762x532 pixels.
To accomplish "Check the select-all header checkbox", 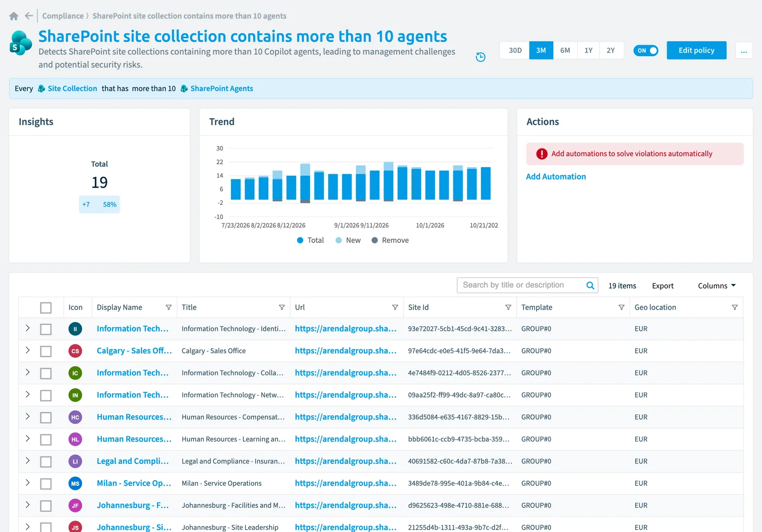I will (46, 308).
